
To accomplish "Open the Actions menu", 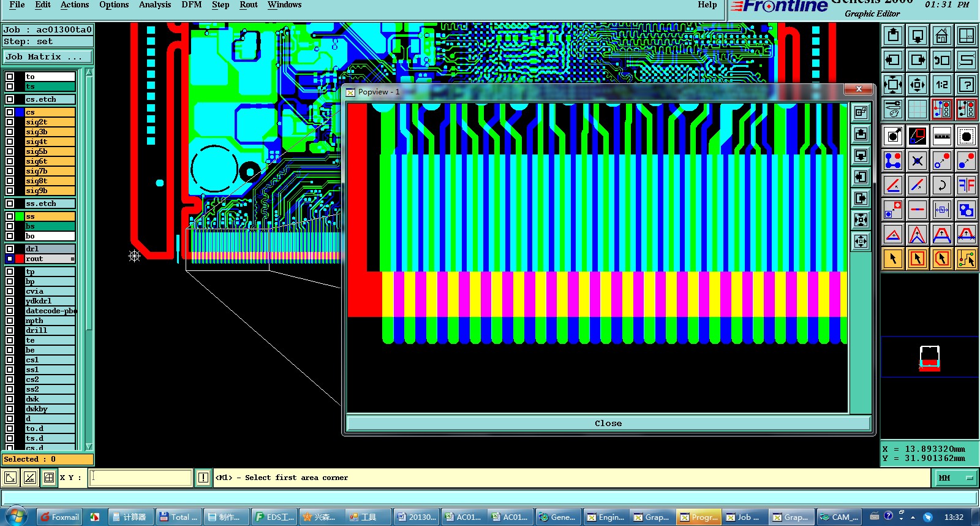I will (x=75, y=5).
